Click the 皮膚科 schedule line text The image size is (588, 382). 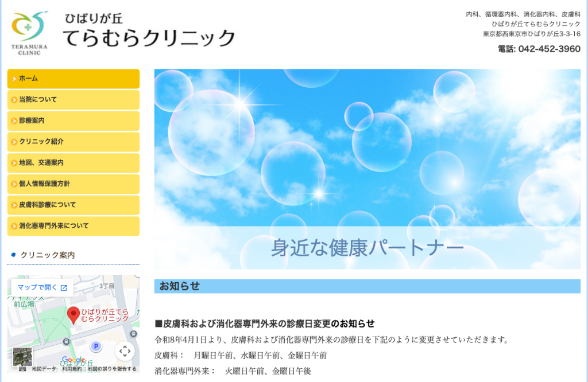[x=241, y=356]
